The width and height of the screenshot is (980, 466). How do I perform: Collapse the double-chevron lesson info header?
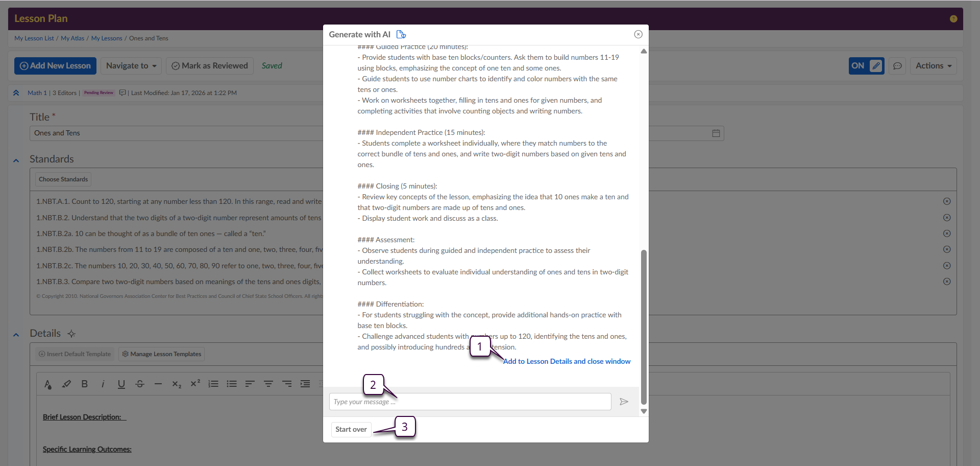click(16, 93)
